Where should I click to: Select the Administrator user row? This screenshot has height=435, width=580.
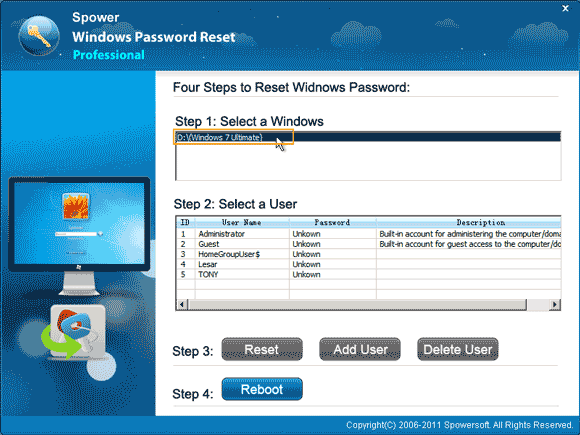(x=368, y=234)
